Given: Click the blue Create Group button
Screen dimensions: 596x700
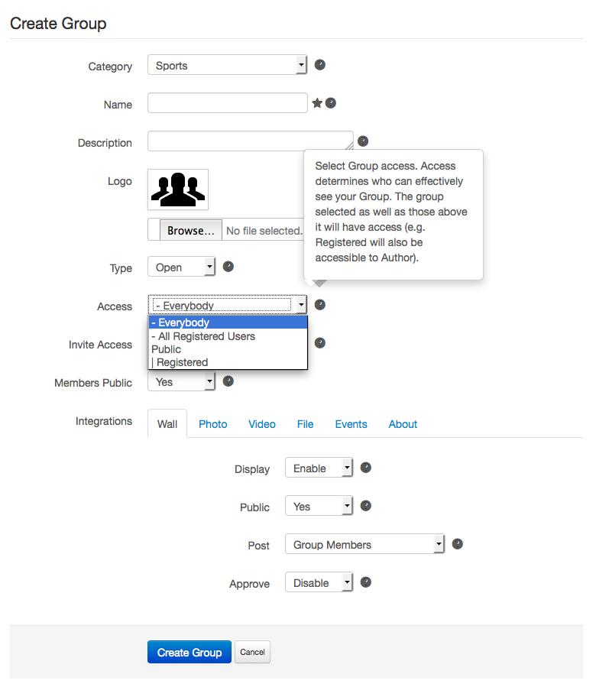Looking at the screenshot, I should click(x=189, y=652).
